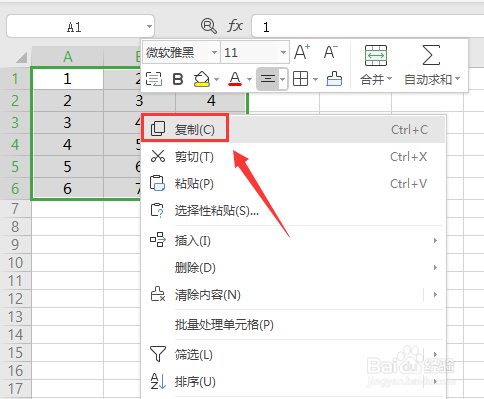Open 插入(I) submenu

point(293,240)
